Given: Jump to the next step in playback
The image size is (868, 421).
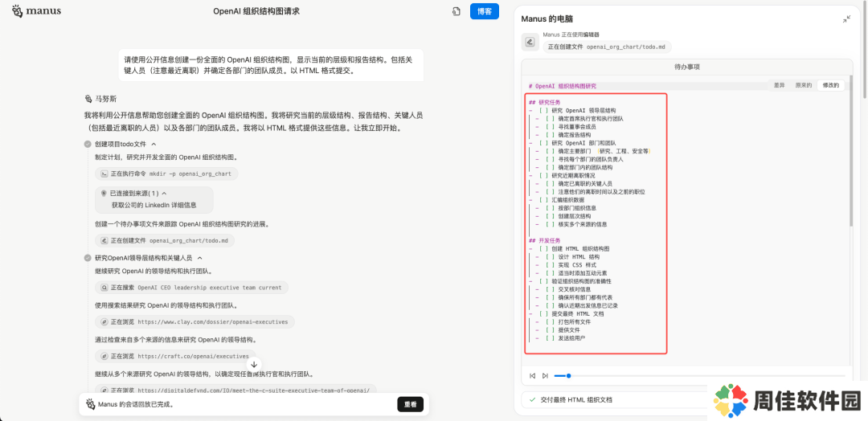Looking at the screenshot, I should [545, 376].
